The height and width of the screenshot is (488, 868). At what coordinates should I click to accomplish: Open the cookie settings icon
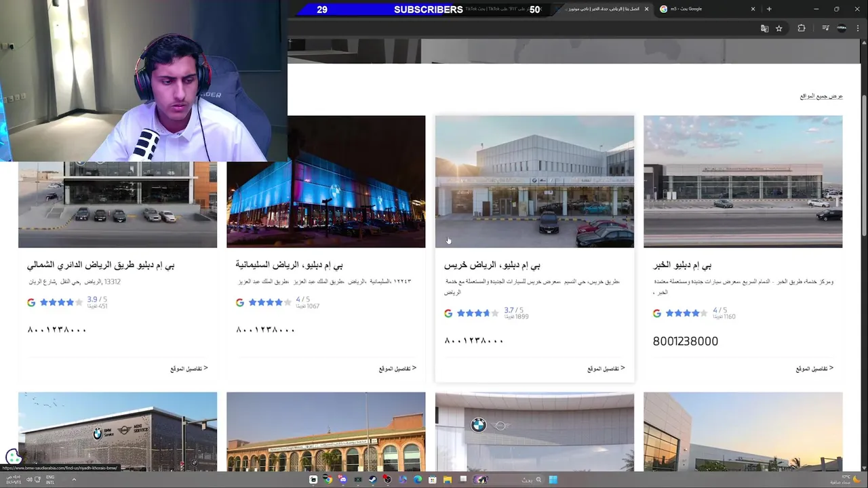13,457
